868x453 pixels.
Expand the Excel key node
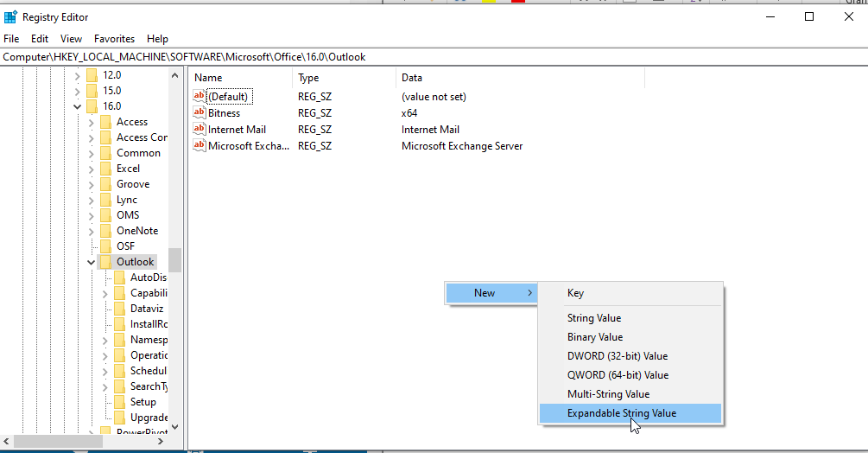tap(91, 169)
